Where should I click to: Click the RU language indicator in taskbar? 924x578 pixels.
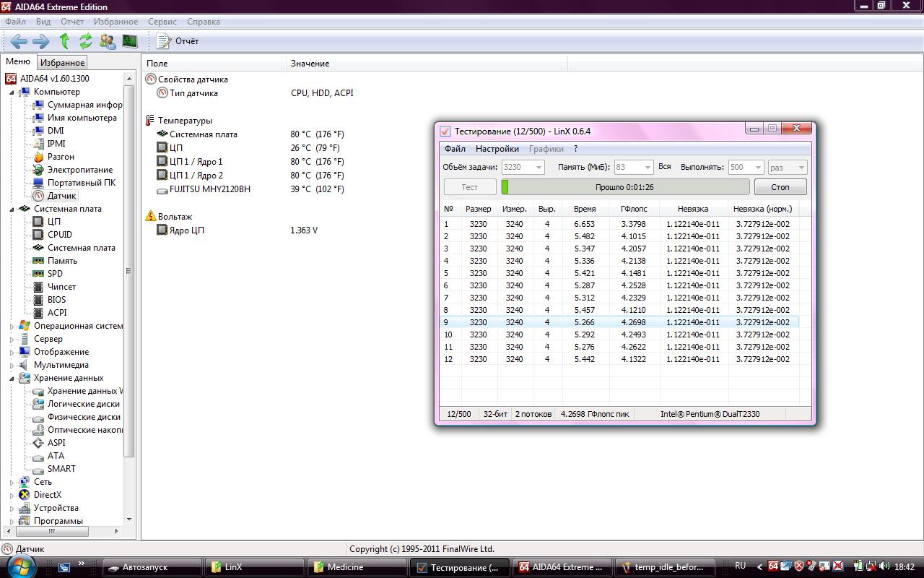point(740,566)
